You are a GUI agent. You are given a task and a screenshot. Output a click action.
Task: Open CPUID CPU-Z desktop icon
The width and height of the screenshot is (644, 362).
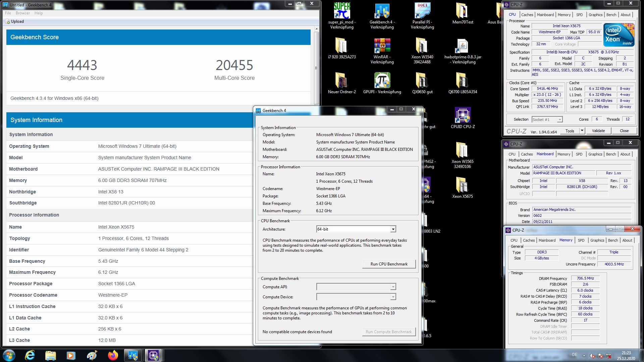click(x=463, y=118)
